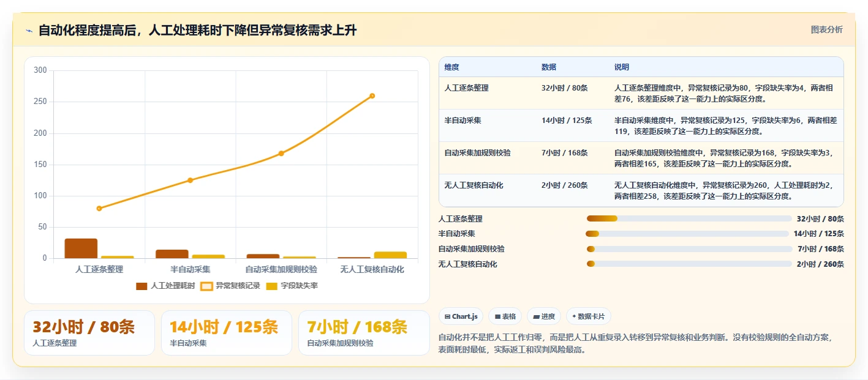Image resolution: width=868 pixels, height=380 pixels.
Task: Toggle the 字段缺失率 legend item
Action: pos(292,286)
